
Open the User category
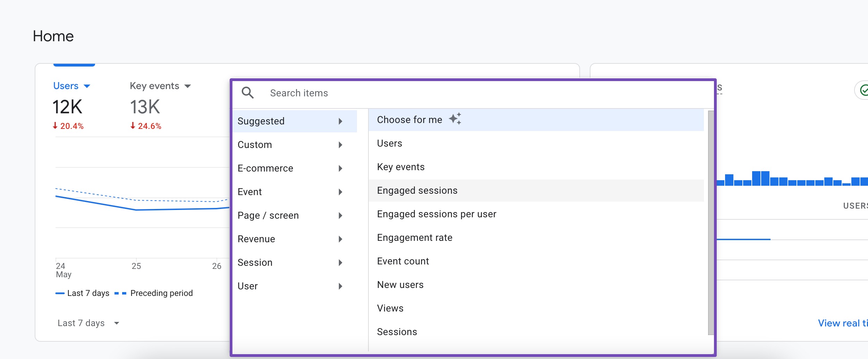tap(295, 286)
